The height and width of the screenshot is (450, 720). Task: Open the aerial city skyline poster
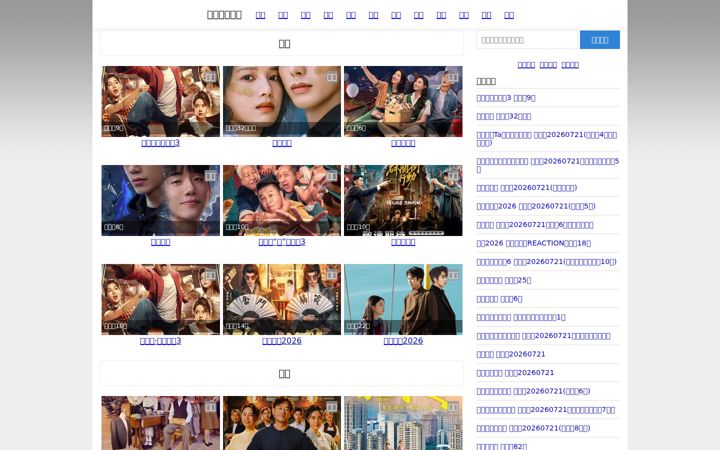[403, 423]
